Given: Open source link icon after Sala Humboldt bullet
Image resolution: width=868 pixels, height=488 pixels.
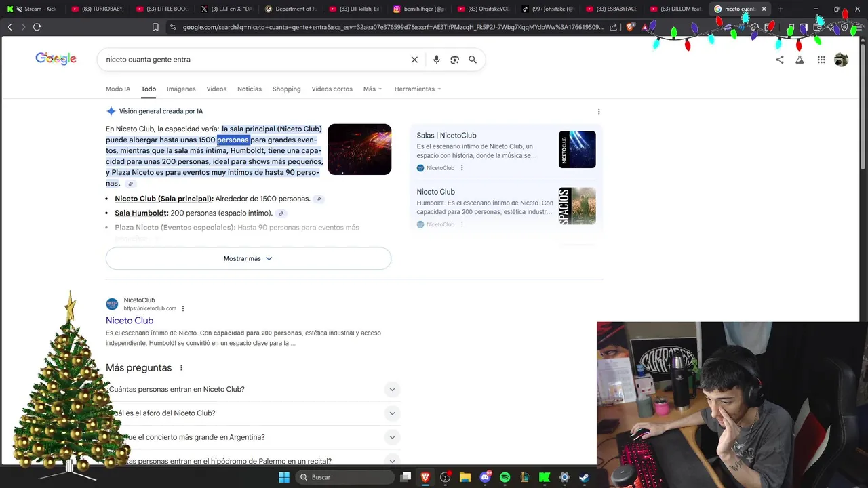Looking at the screenshot, I should tap(281, 213).
